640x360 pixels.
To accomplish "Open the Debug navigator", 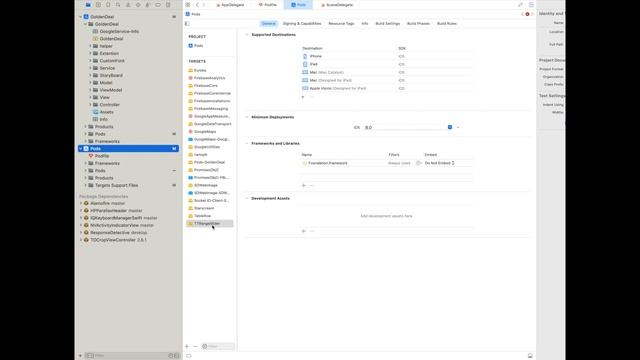I will 148,5.
